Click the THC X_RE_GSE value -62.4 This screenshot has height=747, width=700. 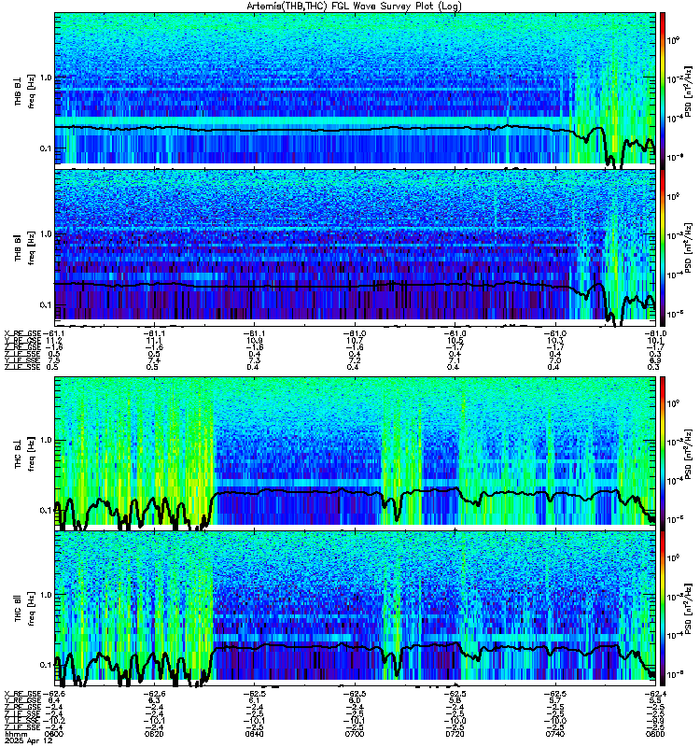pos(655,694)
